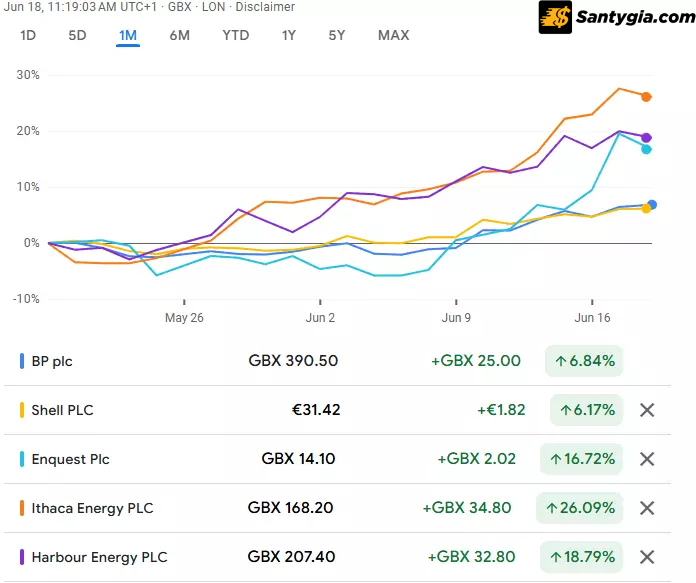Open Enquest Plc stock row
This screenshot has height=583, width=696.
(337, 459)
